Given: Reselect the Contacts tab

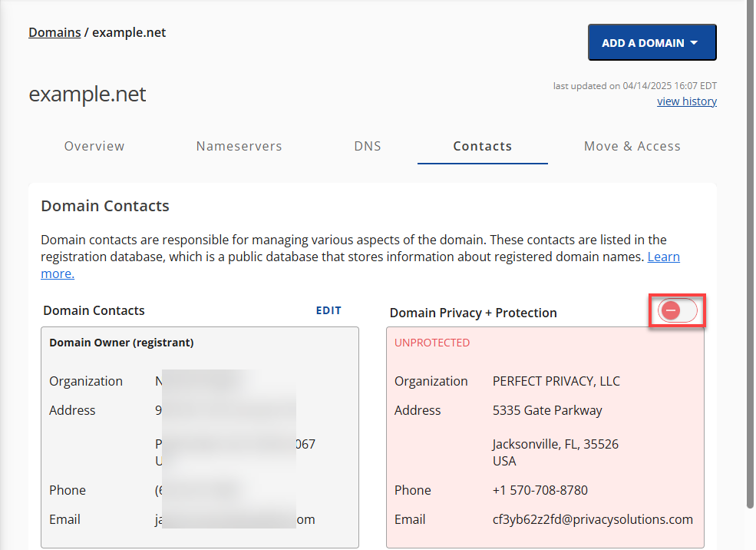Looking at the screenshot, I should pyautogui.click(x=482, y=146).
